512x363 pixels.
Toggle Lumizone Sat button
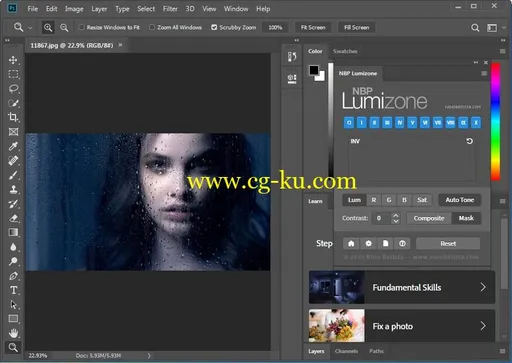(422, 200)
